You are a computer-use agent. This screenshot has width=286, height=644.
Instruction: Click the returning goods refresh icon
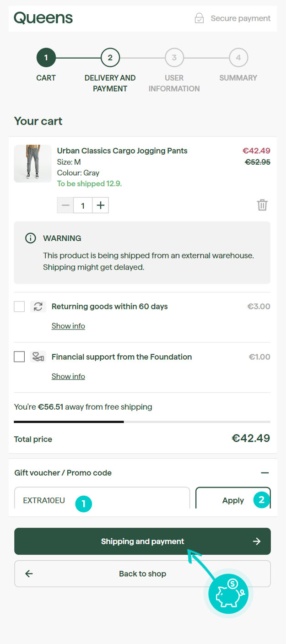pos(38,307)
